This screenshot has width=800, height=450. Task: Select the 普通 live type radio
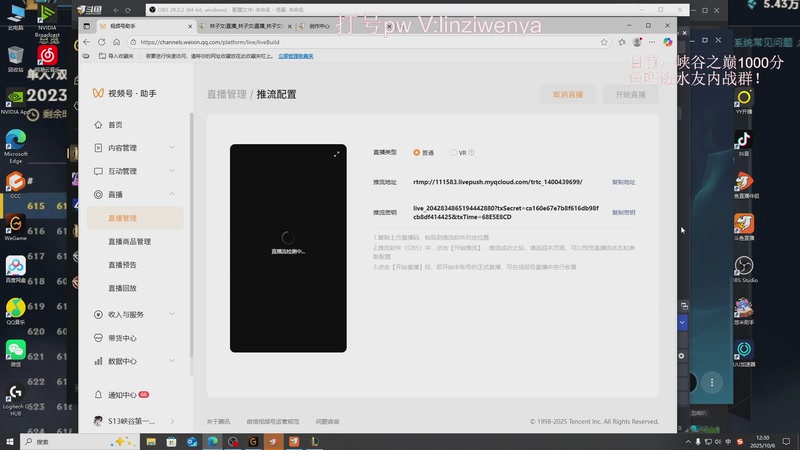point(417,153)
